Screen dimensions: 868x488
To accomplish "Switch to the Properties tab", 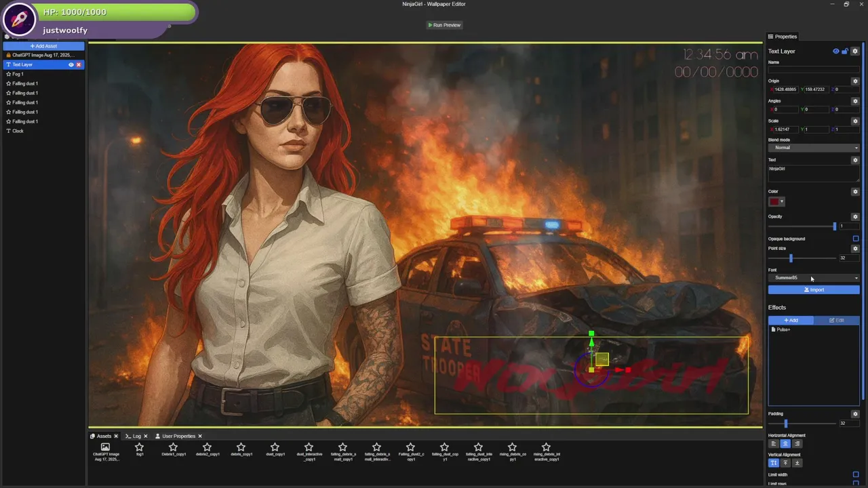I will click(x=783, y=37).
